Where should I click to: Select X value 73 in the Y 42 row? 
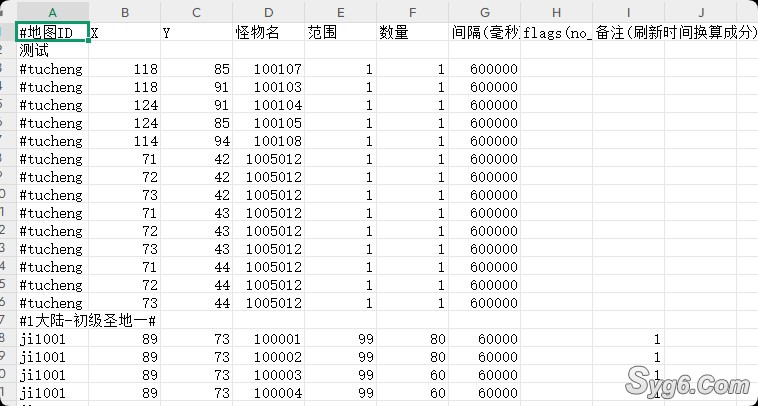[124, 194]
